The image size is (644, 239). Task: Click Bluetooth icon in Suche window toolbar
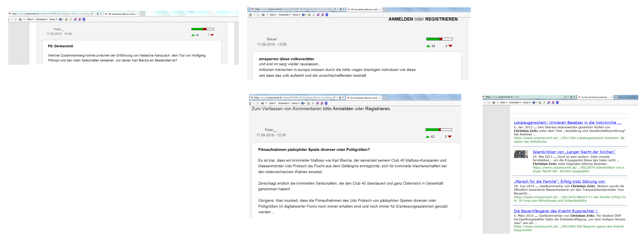point(557,103)
